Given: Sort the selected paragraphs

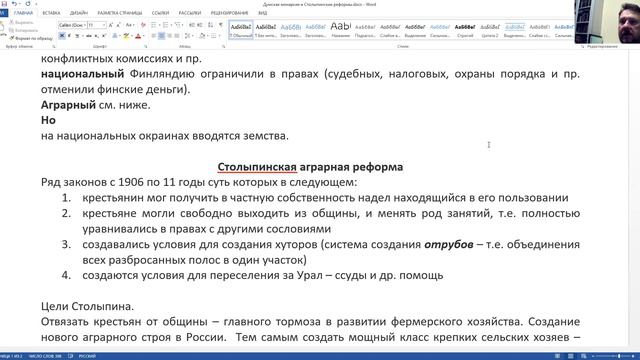Looking at the screenshot, I should point(211,25).
